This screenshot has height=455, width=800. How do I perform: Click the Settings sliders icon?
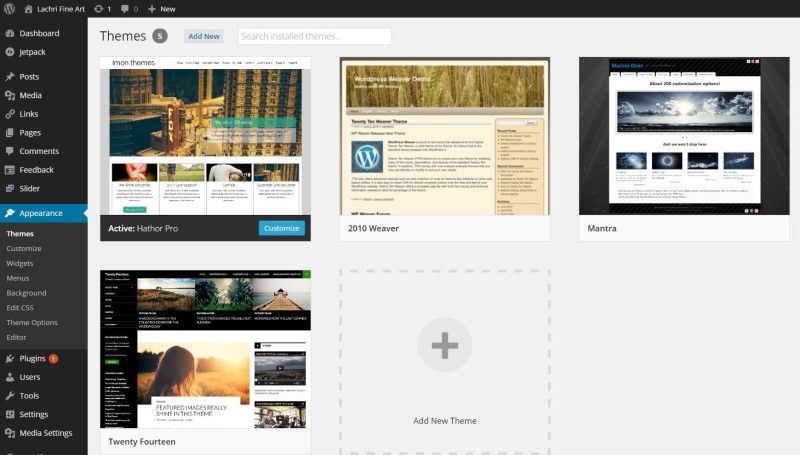[10, 414]
